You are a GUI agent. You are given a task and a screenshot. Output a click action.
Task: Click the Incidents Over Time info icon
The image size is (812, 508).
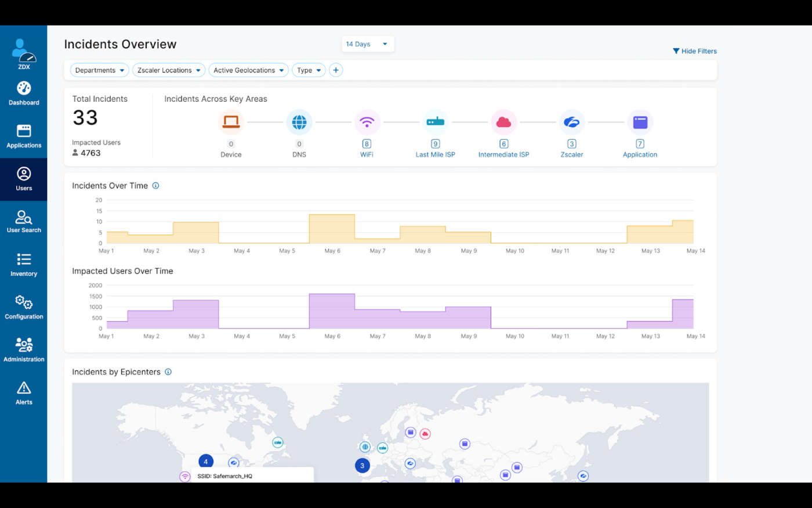coord(155,186)
